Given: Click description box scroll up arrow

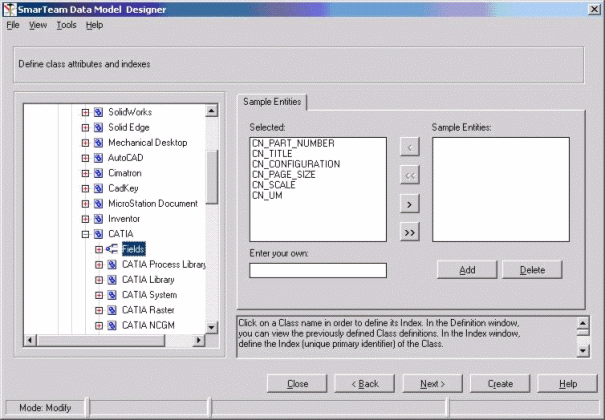Looking at the screenshot, I should click(583, 323).
